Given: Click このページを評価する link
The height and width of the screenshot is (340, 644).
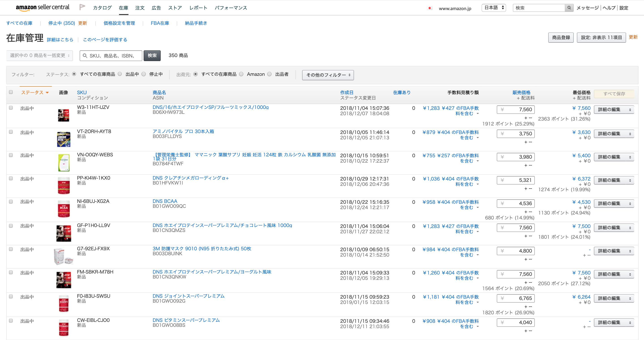Looking at the screenshot, I should [x=105, y=40].
